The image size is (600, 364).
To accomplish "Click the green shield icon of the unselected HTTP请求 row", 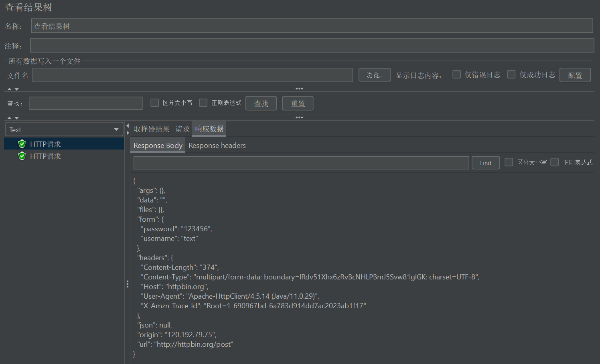I will click(22, 156).
